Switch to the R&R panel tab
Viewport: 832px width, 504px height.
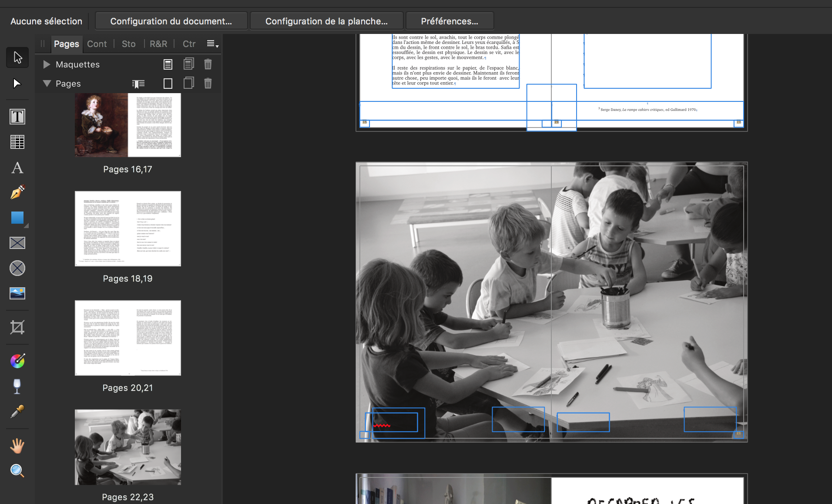158,44
